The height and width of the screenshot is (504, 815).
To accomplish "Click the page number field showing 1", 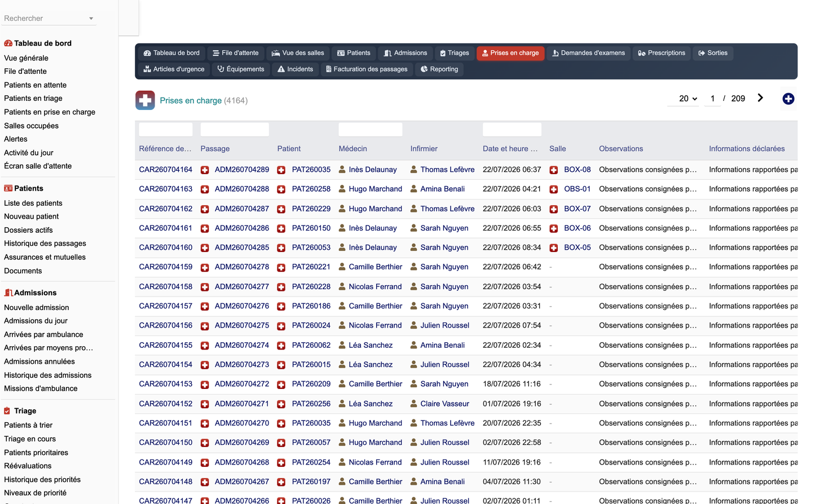I will pyautogui.click(x=712, y=99).
